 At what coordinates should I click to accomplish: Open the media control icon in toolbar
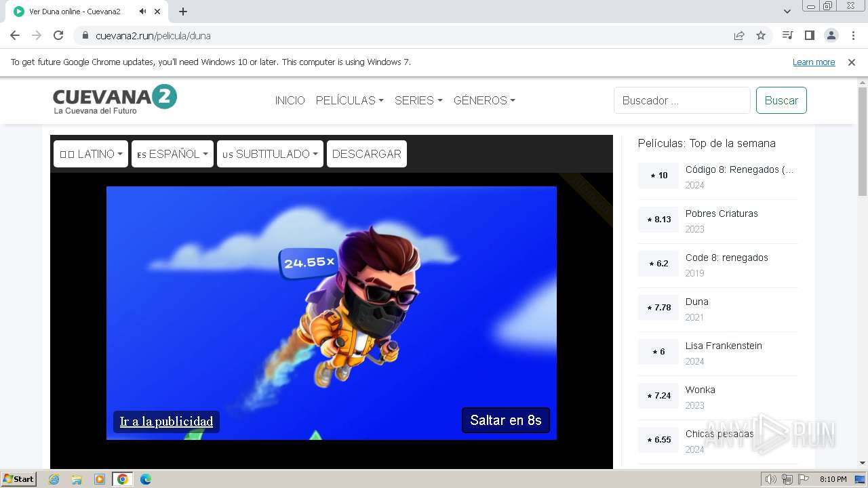coord(787,35)
